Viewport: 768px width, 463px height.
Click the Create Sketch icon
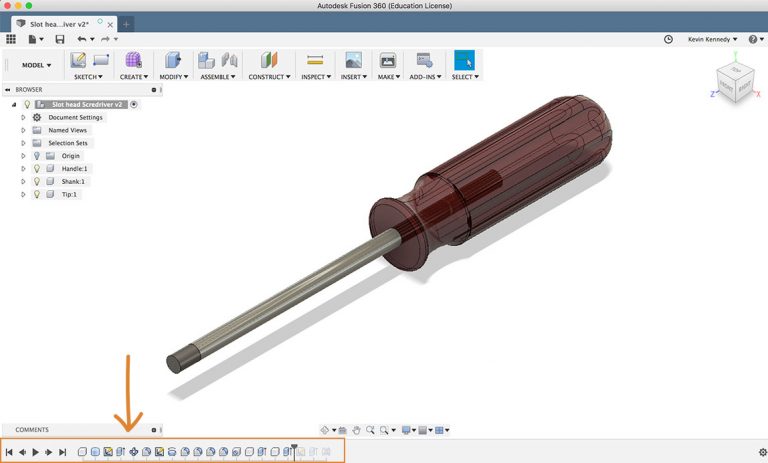(x=78, y=60)
